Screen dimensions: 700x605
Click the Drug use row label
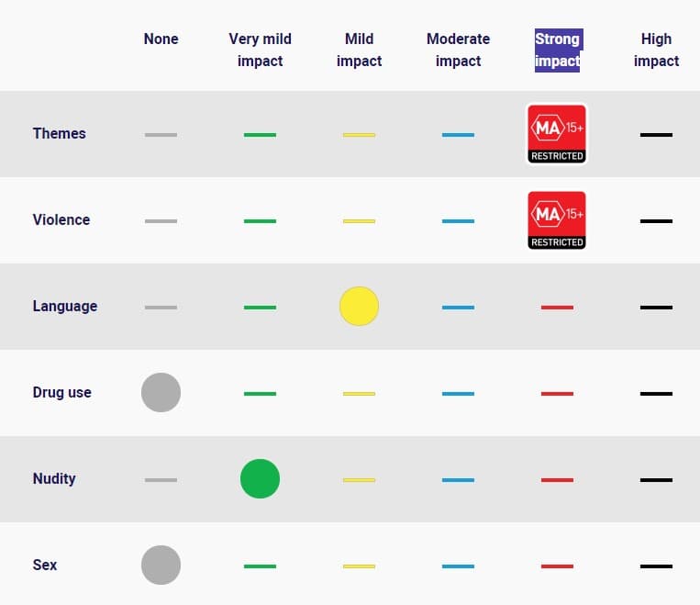[61, 392]
